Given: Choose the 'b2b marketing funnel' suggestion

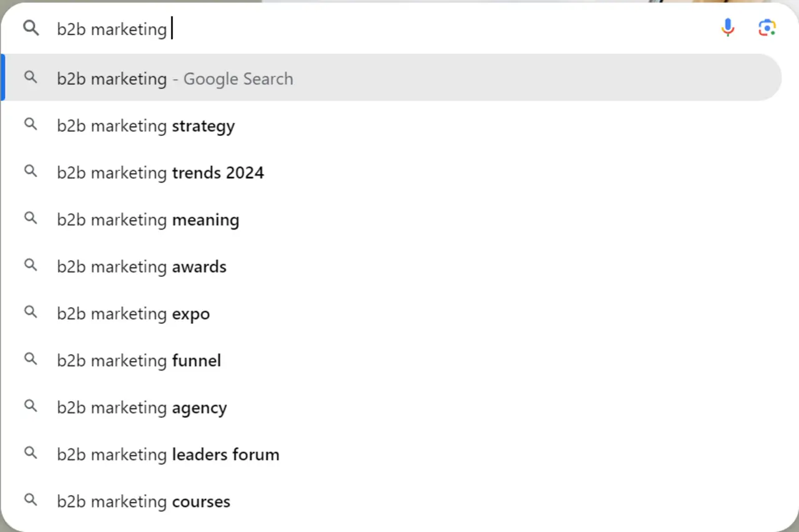Looking at the screenshot, I should point(139,360).
